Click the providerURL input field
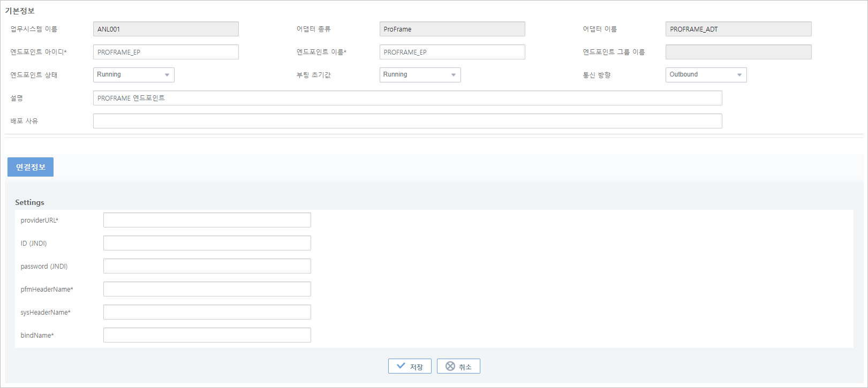The width and height of the screenshot is (868, 388). pyautogui.click(x=207, y=220)
